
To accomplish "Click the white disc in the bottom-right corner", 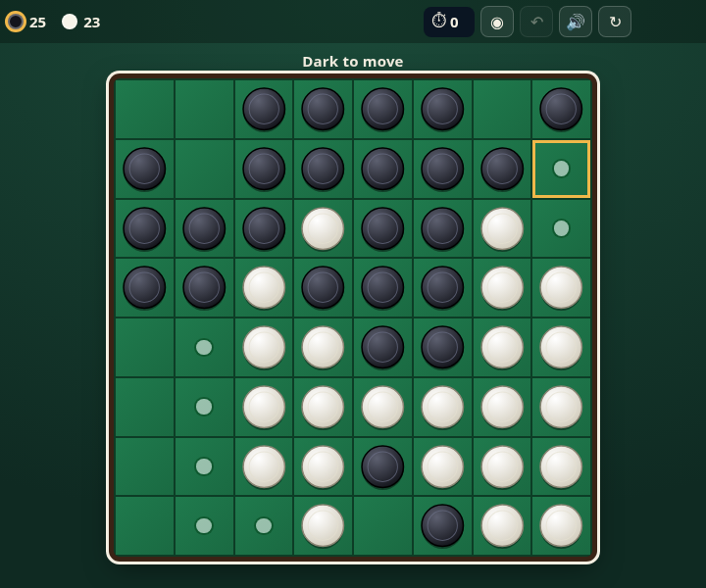I will (x=561, y=525).
